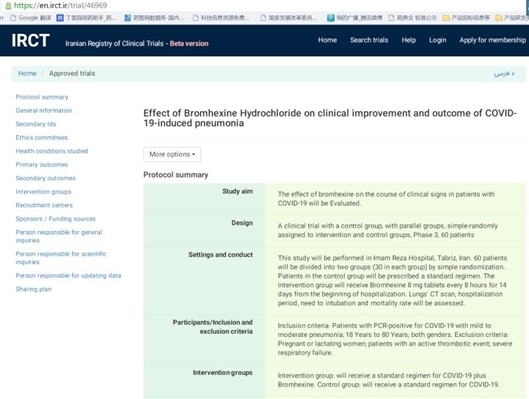Jump to Protocol summary in the sidebar
This screenshot has width=529, height=399.
42,97
